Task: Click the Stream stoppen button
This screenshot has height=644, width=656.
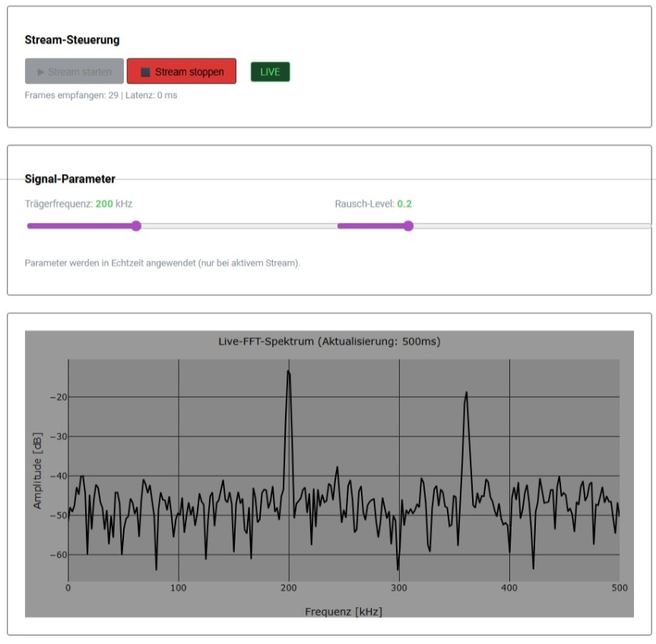Action: click(x=182, y=71)
